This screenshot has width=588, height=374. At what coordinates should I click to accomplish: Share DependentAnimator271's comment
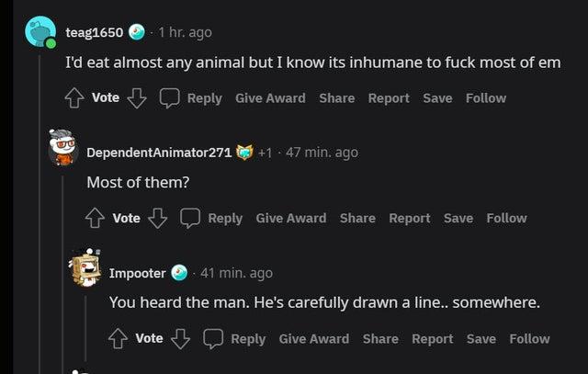click(357, 218)
